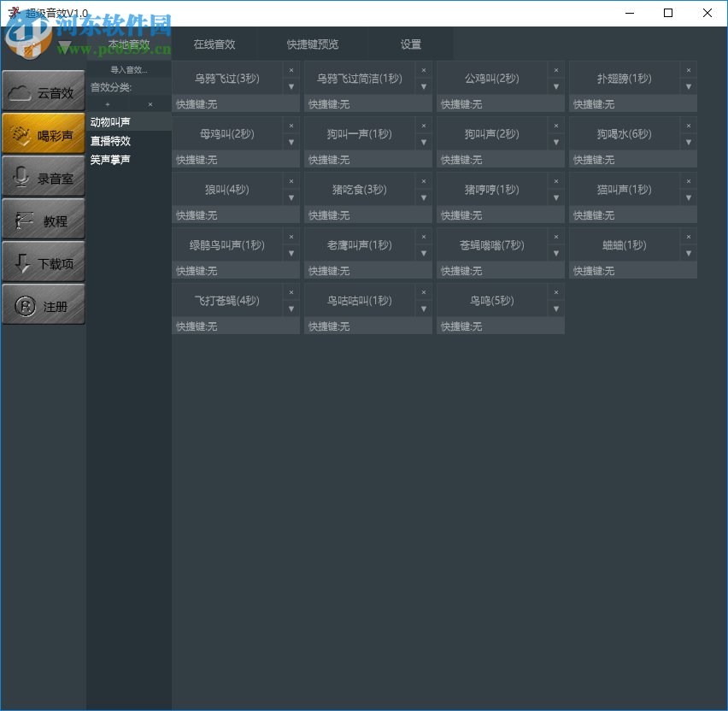The width and height of the screenshot is (728, 711).
Task: Remove the 狼叫(4秒) sound
Action: [291, 181]
